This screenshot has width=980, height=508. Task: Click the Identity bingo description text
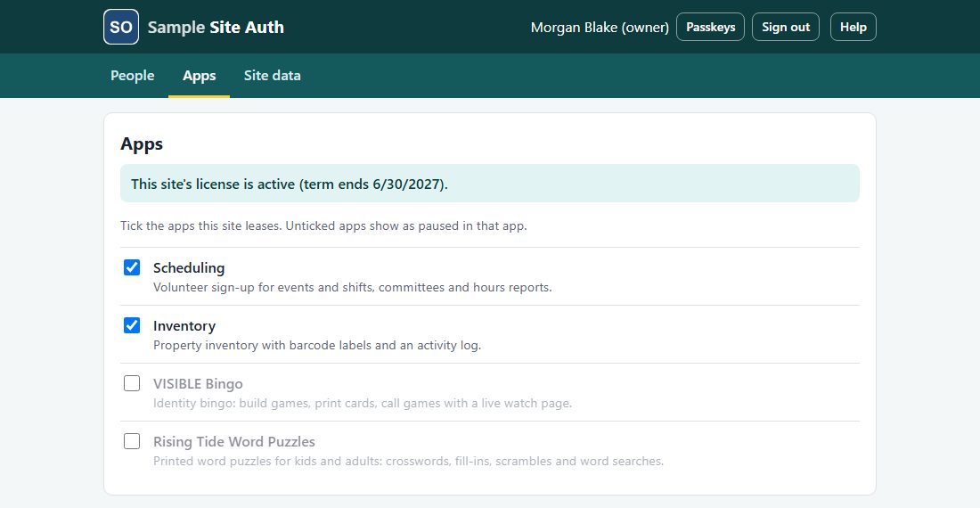click(363, 403)
